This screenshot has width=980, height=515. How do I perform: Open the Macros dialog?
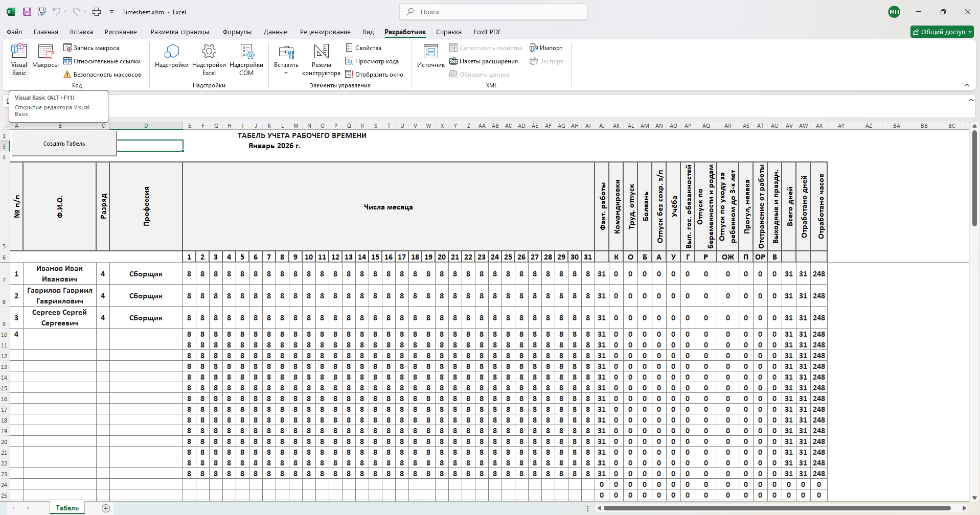45,56
